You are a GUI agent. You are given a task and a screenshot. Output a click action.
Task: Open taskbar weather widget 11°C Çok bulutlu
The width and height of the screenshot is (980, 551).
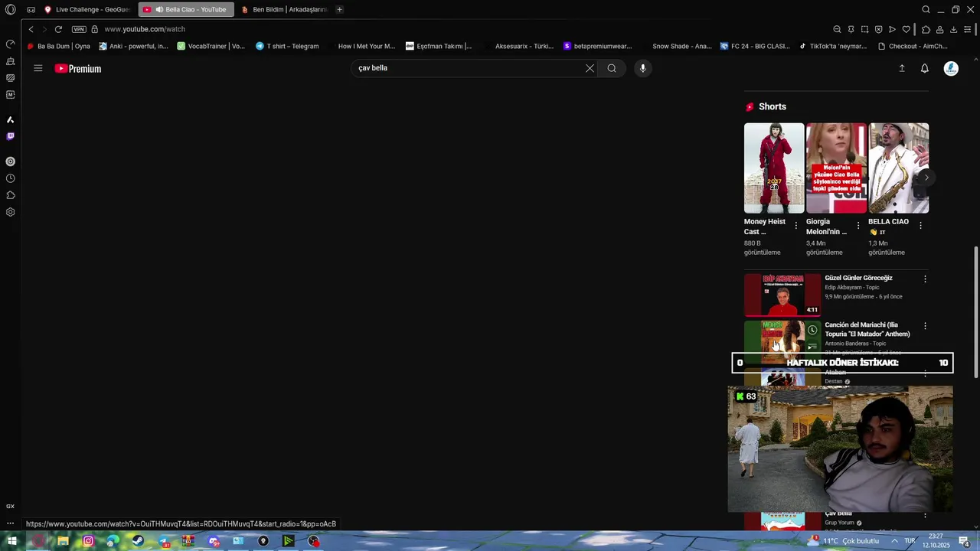coord(844,541)
